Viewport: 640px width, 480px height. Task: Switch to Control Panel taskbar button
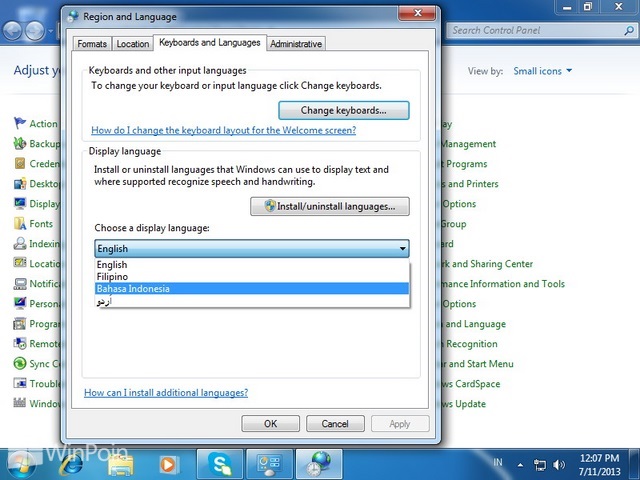[269, 464]
